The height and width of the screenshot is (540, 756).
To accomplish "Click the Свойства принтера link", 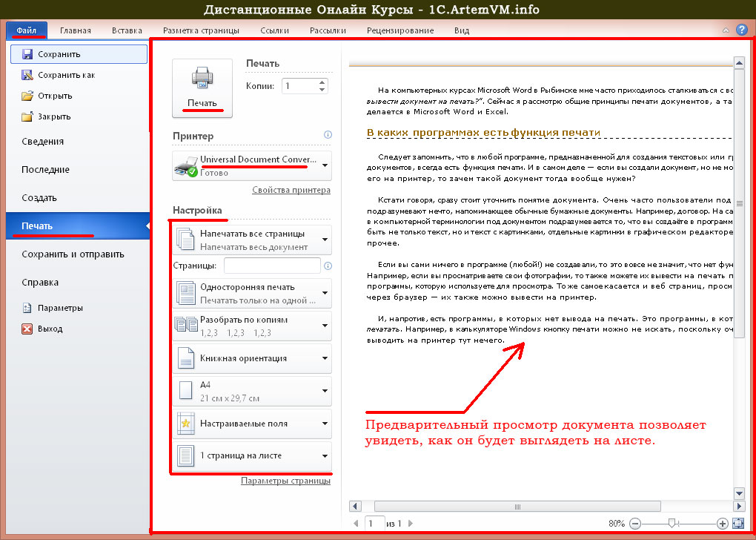I will tap(291, 190).
